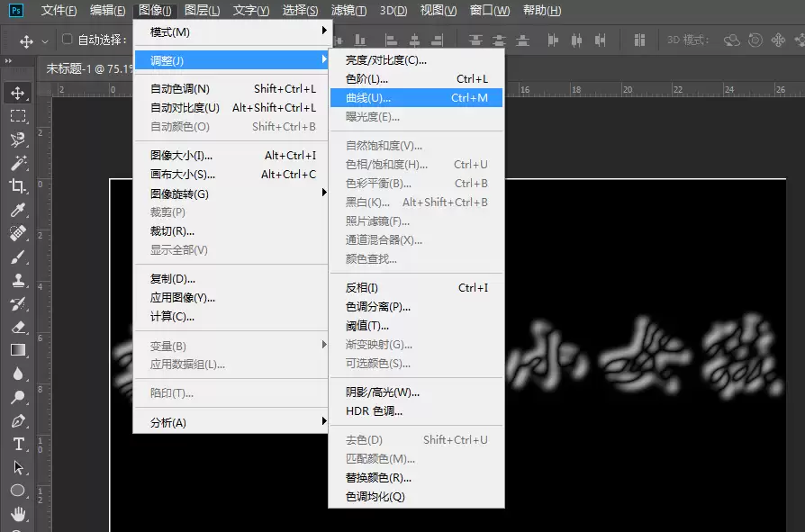805x532 pixels.
Task: Select the Eraser tool
Action: pyautogui.click(x=18, y=327)
